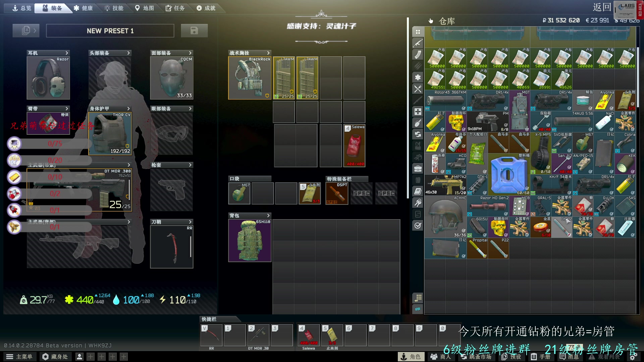The height and width of the screenshot is (362, 644).
Task: Expand the 耳机 headset slot arrow
Action: (x=67, y=53)
